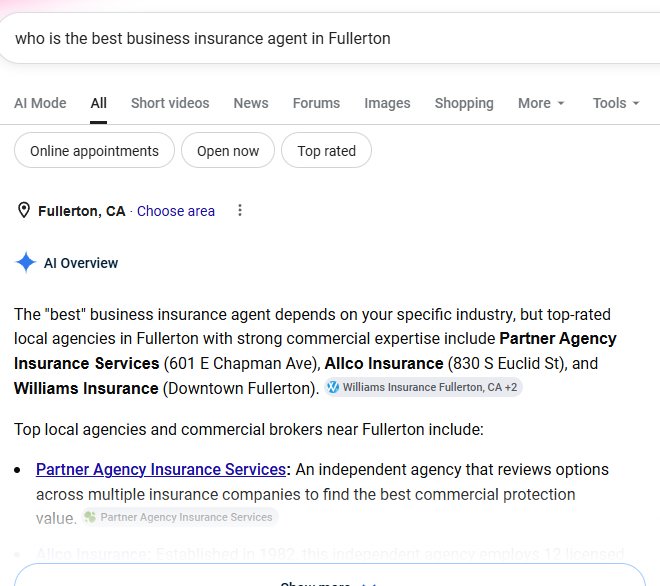The width and height of the screenshot is (660, 586).
Task: Open the Tools dropdown
Action: click(616, 103)
